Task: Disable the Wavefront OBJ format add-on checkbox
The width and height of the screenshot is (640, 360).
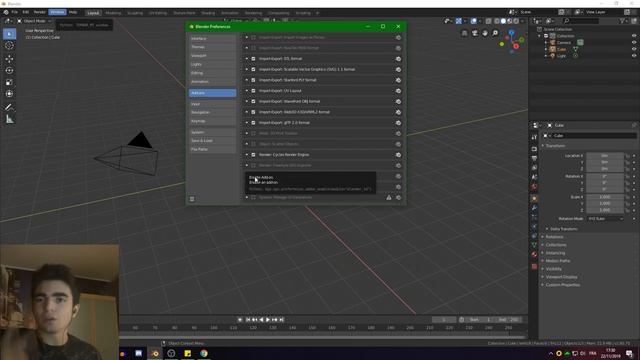Action: [253, 101]
